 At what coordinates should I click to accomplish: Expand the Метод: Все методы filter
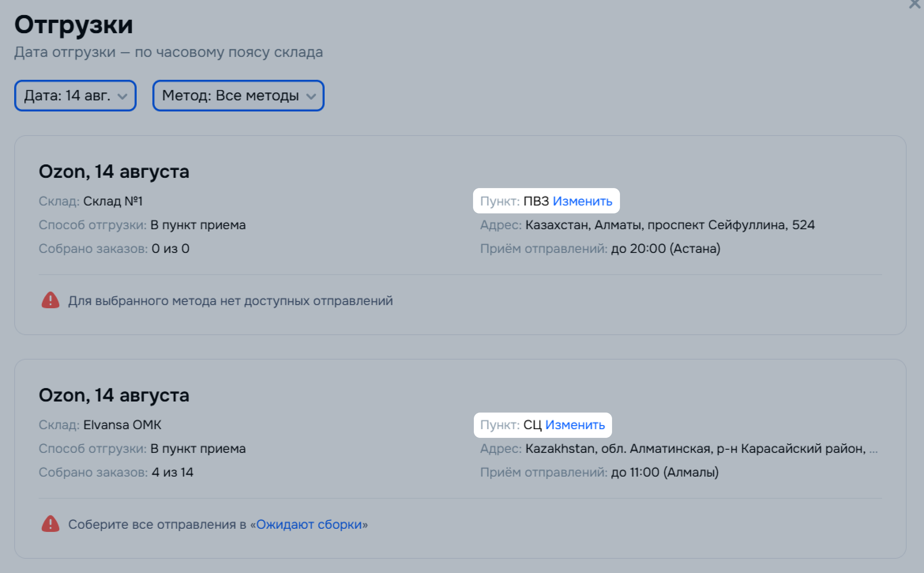click(239, 96)
